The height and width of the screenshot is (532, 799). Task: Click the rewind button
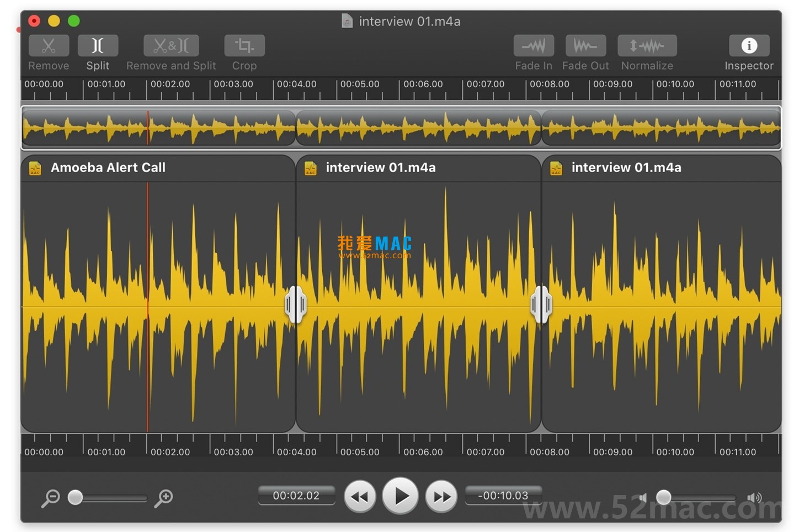(x=360, y=497)
